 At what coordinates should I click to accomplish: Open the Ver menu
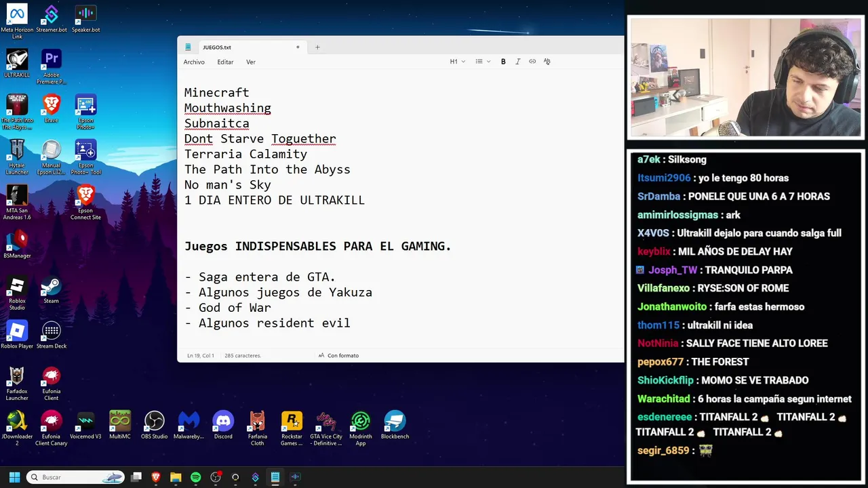tap(251, 62)
